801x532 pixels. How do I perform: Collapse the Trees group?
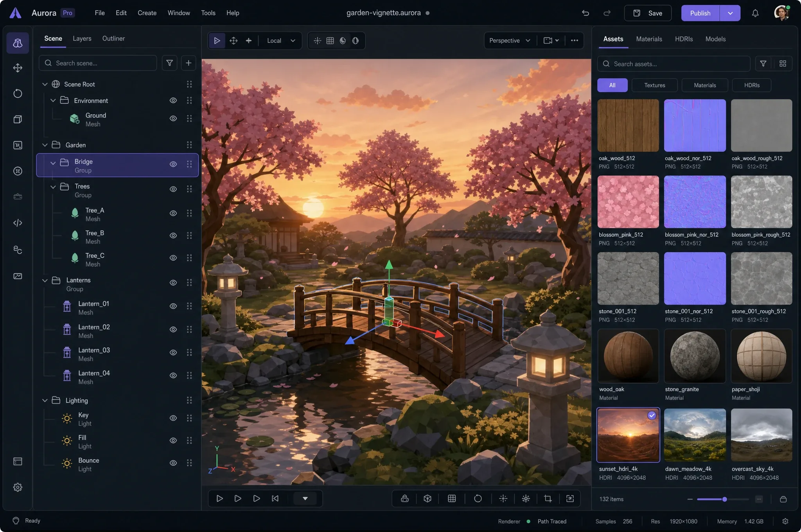click(x=53, y=187)
